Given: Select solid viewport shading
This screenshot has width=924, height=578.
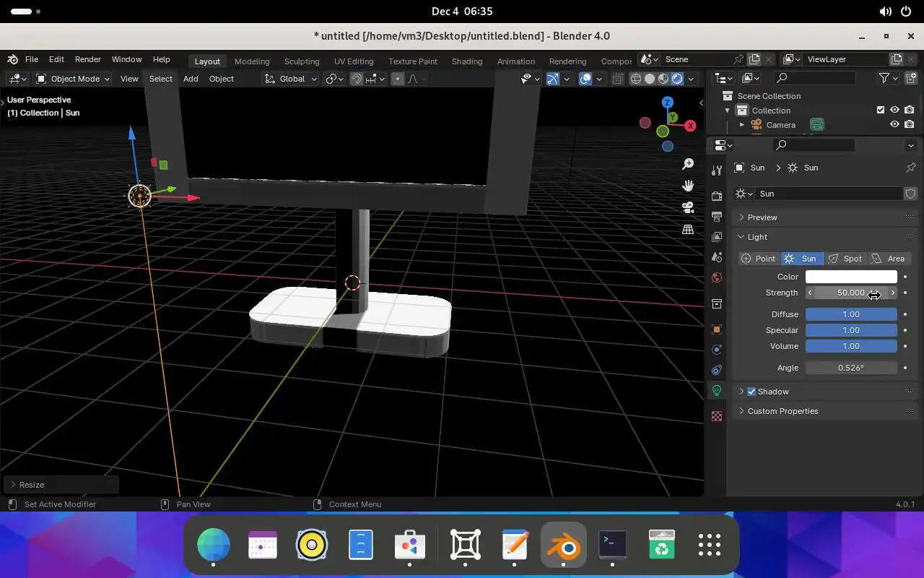Looking at the screenshot, I should pos(650,79).
